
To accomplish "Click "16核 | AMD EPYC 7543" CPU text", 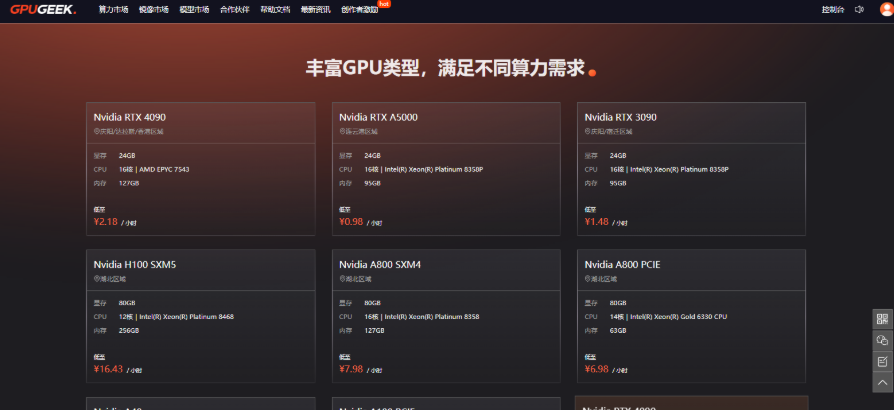I will coord(154,169).
